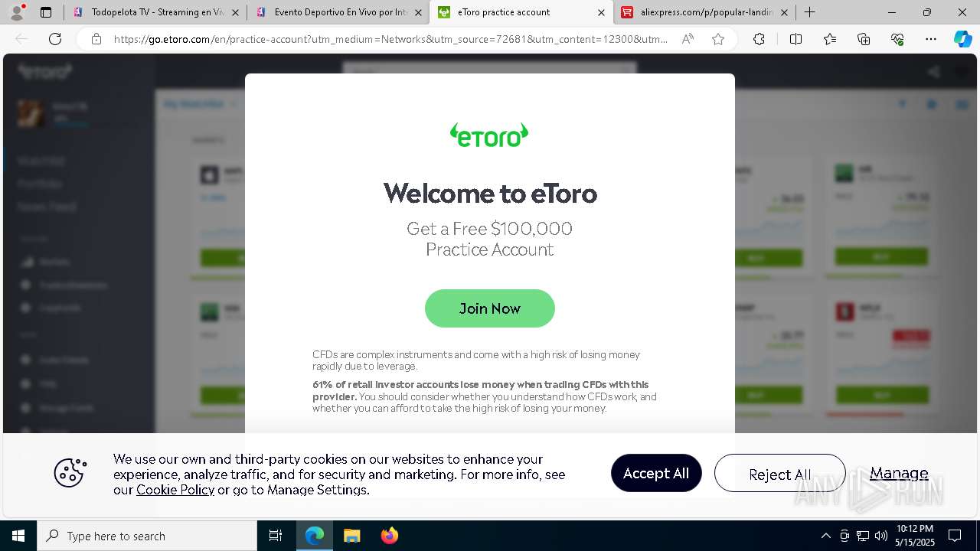This screenshot has width=980, height=551.
Task: Activate Read aloud icon in address bar
Action: click(x=688, y=39)
